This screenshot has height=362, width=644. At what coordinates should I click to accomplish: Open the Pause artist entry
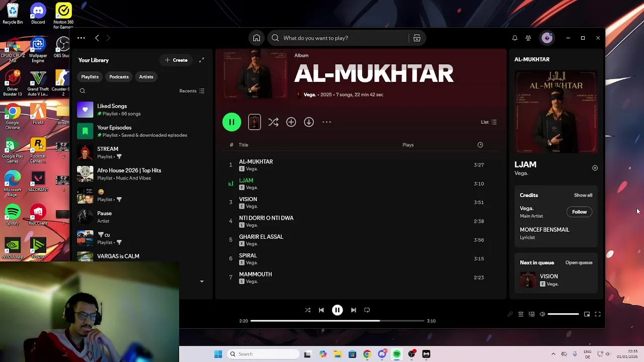pos(141,217)
